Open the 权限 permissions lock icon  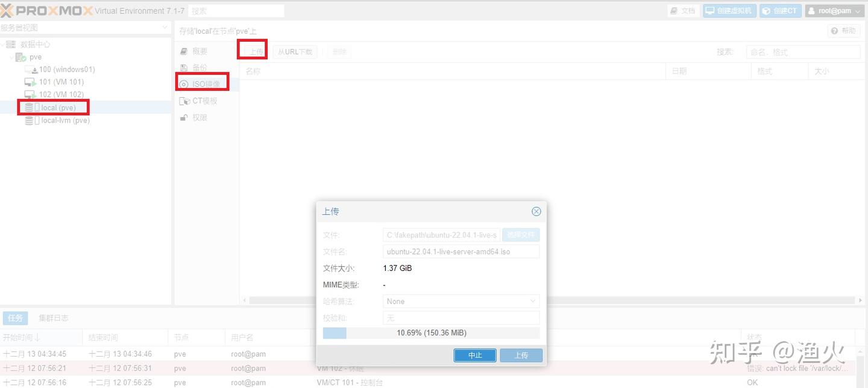coord(184,118)
